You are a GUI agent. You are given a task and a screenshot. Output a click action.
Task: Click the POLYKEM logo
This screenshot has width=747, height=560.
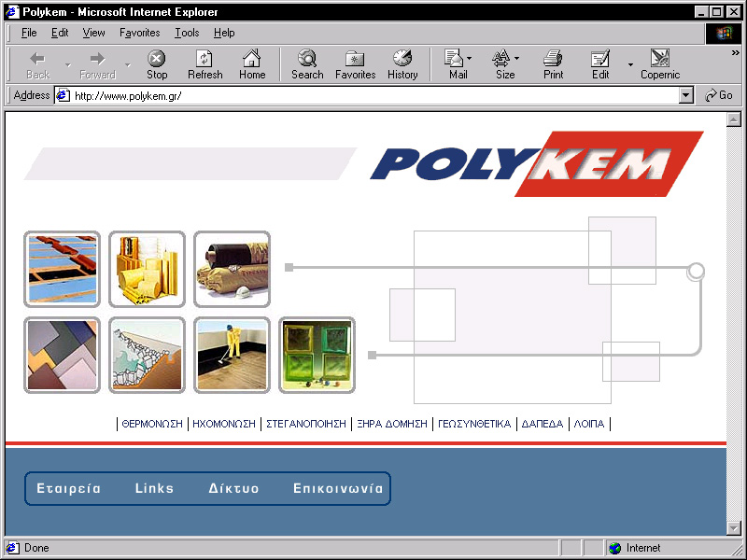536,164
